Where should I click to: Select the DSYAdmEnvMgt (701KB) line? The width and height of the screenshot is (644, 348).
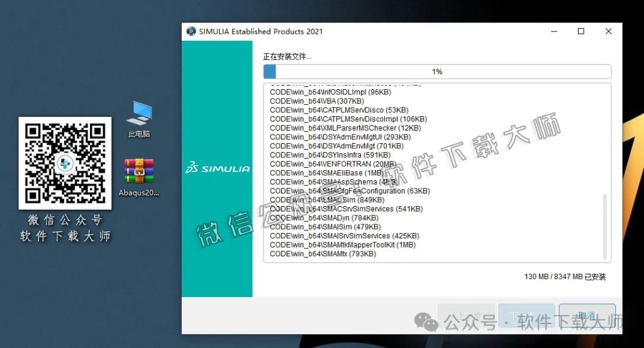pos(336,146)
